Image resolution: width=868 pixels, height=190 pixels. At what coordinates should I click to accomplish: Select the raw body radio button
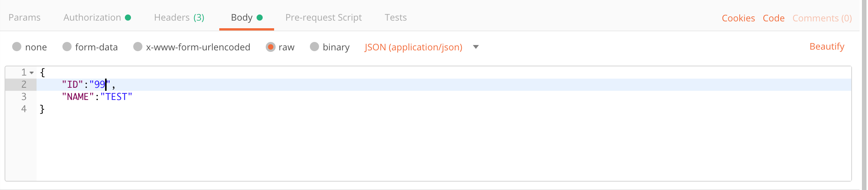coord(270,47)
